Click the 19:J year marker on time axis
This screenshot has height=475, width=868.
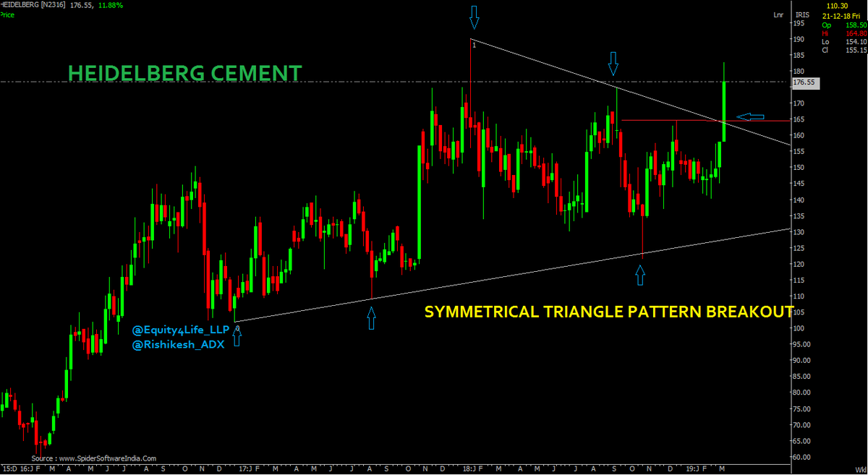coord(693,468)
